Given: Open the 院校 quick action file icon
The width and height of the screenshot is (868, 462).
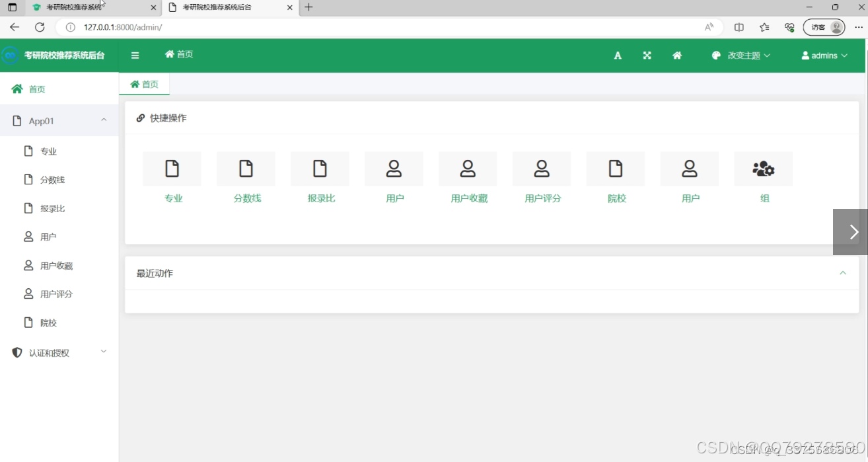Looking at the screenshot, I should click(616, 169).
